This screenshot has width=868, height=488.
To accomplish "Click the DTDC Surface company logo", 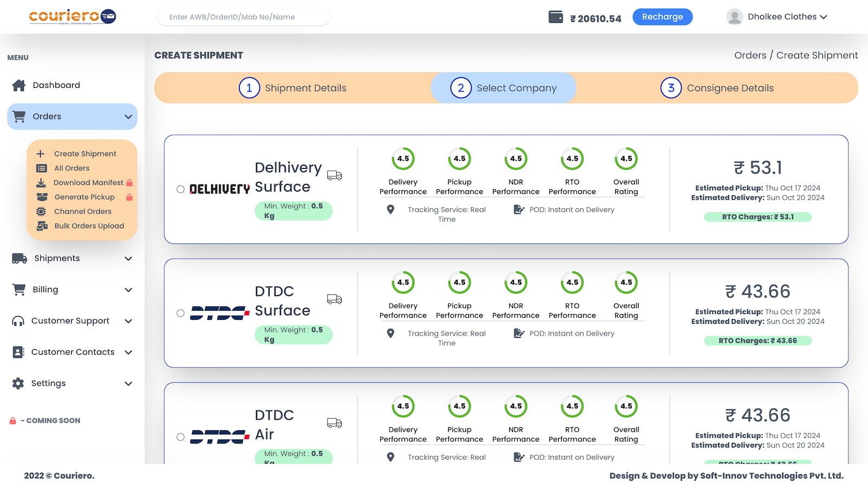I will [220, 313].
